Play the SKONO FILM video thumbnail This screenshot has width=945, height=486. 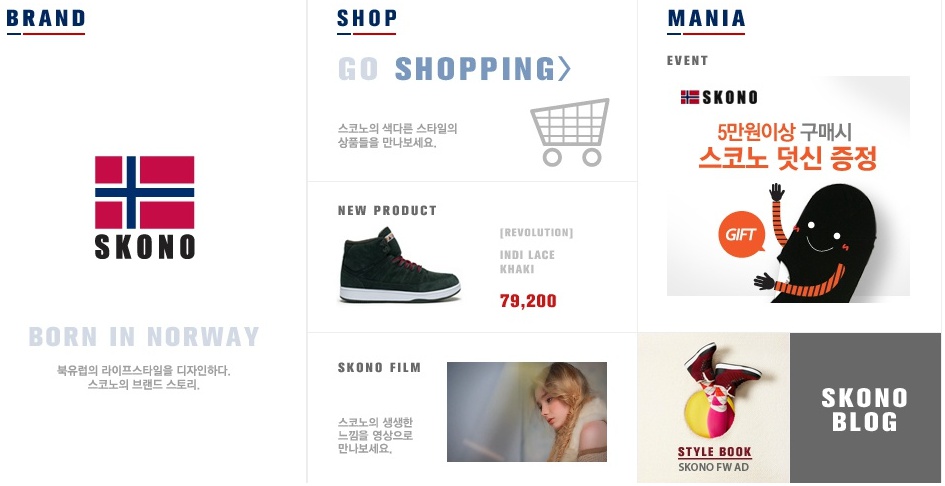[x=527, y=412]
